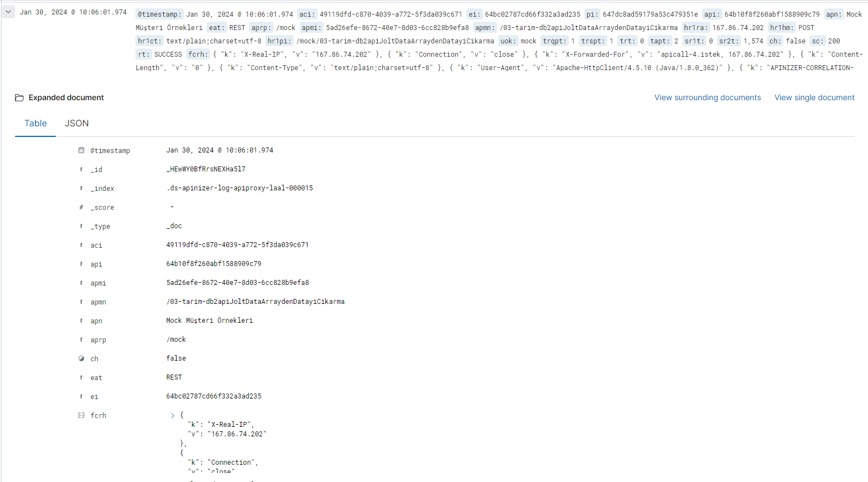The width and height of the screenshot is (868, 482).
Task: Click the date type icon beside @timestamp
Action: click(x=81, y=150)
